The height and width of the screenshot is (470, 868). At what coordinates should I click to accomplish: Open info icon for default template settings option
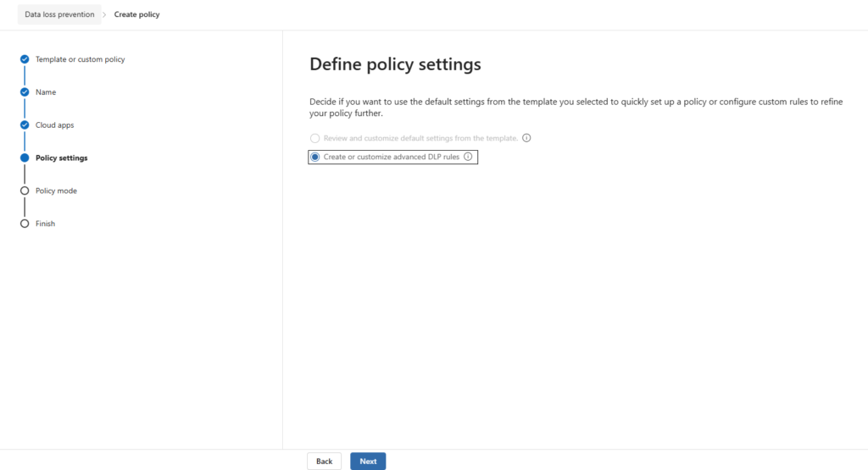[x=526, y=138]
